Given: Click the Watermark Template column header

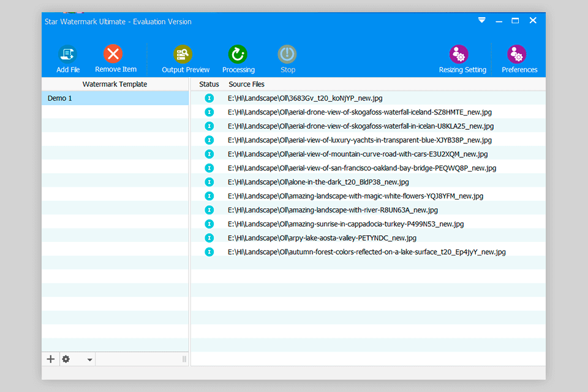Looking at the screenshot, I should tap(115, 84).
